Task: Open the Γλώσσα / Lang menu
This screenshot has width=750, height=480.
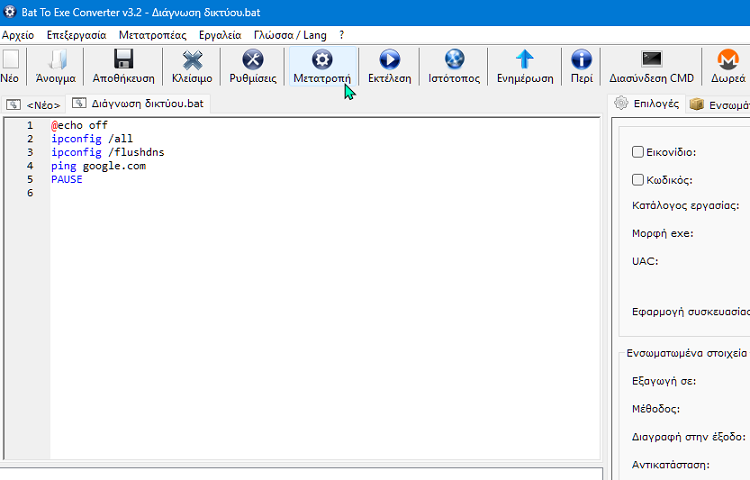Action: click(x=290, y=35)
